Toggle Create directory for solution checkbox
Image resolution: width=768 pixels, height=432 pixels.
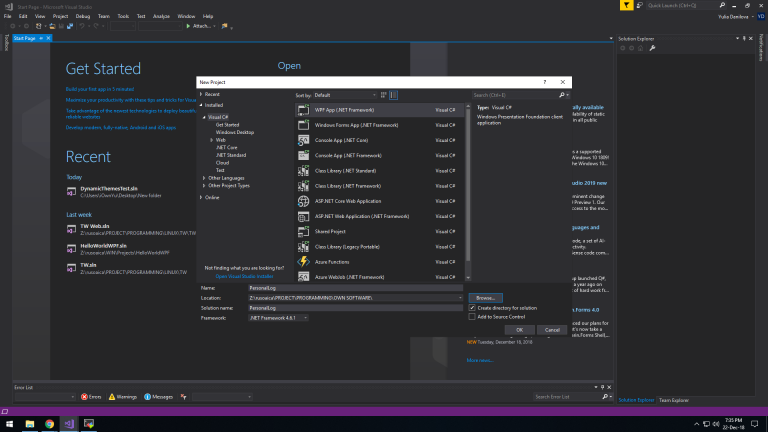472,308
